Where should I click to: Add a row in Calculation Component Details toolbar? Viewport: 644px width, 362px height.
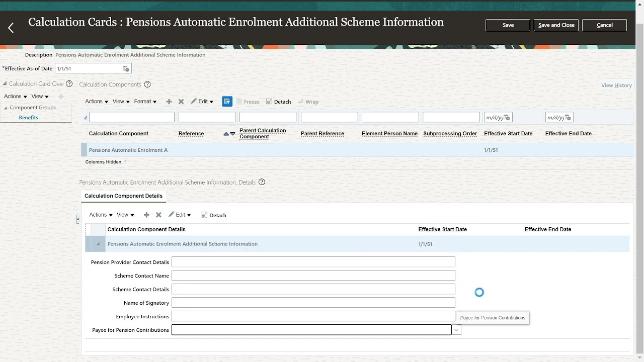[x=146, y=215]
